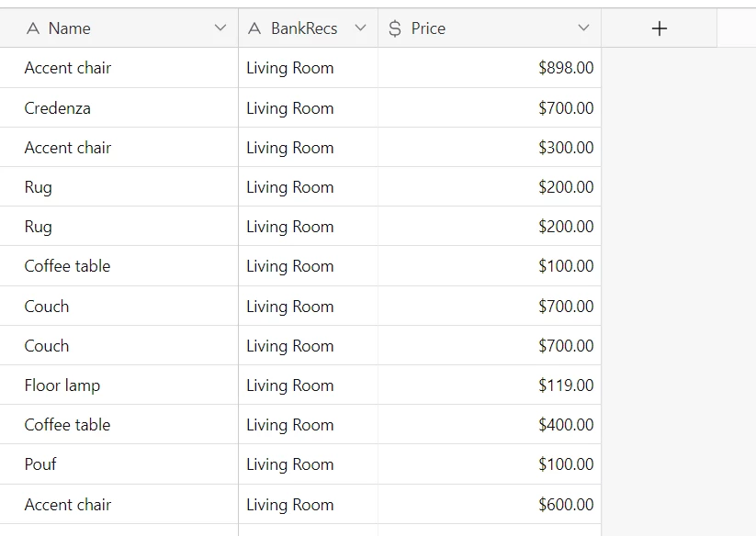The width and height of the screenshot is (756, 536).
Task: Click the text-type icon beside Name header
Action: point(33,28)
